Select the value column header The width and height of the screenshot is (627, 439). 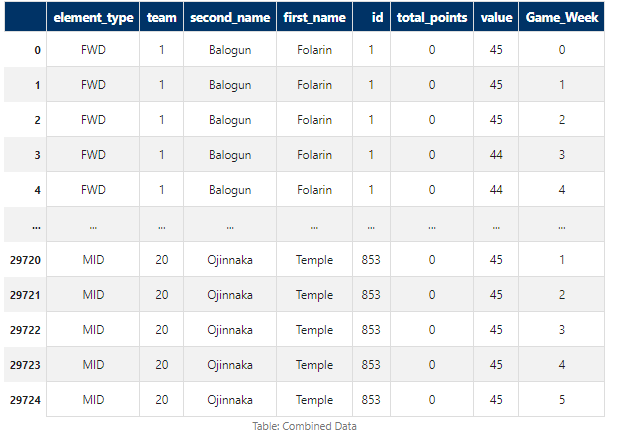[x=496, y=18]
